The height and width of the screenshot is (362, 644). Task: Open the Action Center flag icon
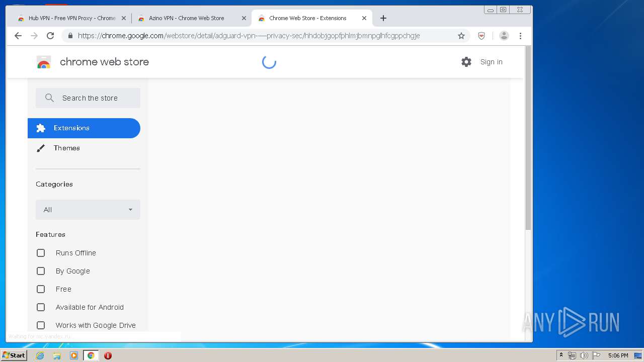pyautogui.click(x=596, y=355)
